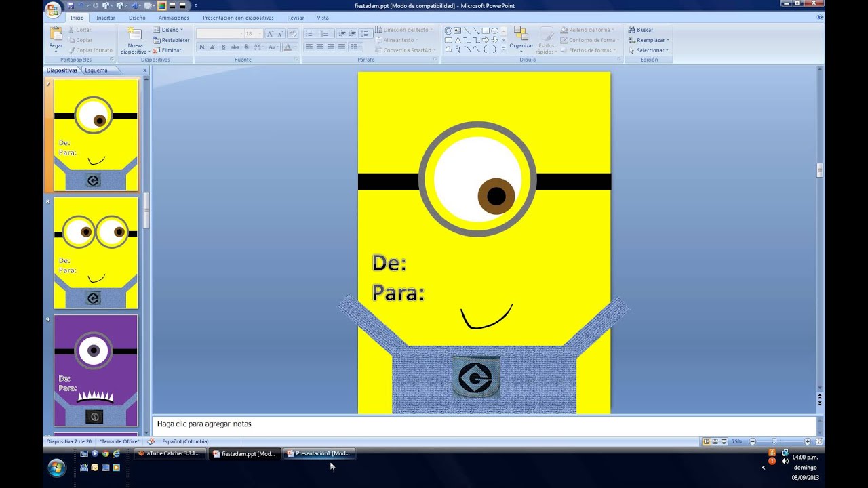Viewport: 868px width, 488px height.
Task: Click zoom percentage 75% button
Action: (x=736, y=441)
